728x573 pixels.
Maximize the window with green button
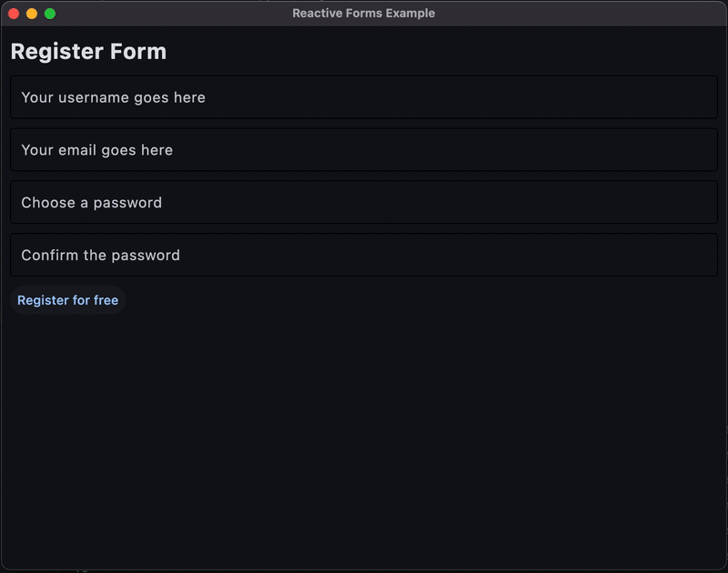[50, 14]
